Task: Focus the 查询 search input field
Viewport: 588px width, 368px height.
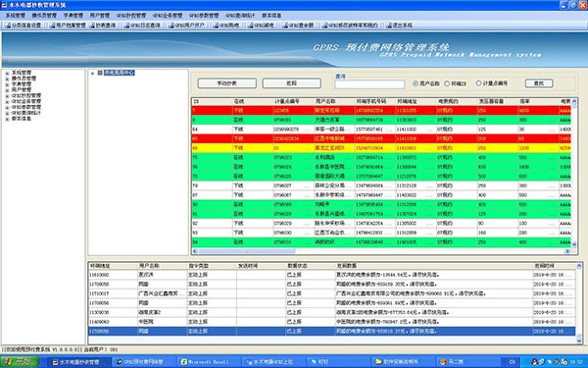Action: pyautogui.click(x=369, y=84)
